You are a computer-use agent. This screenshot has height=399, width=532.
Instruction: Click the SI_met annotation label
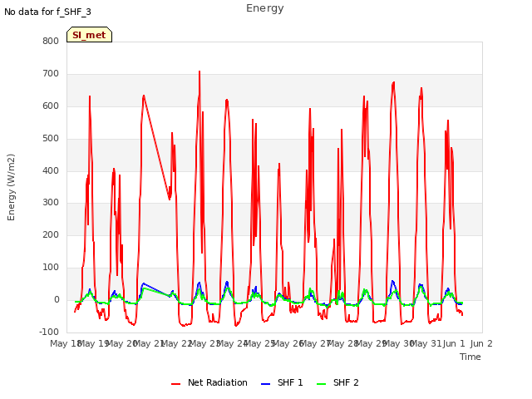coord(89,35)
